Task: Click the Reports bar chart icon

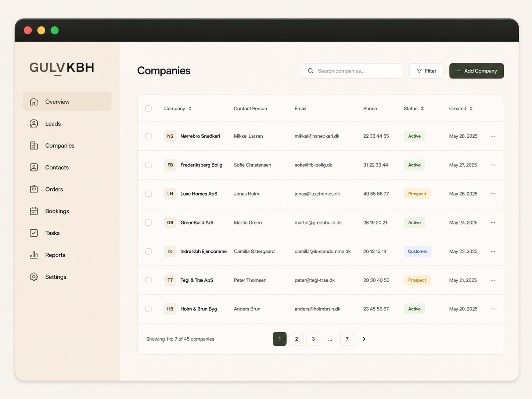Action: point(34,255)
